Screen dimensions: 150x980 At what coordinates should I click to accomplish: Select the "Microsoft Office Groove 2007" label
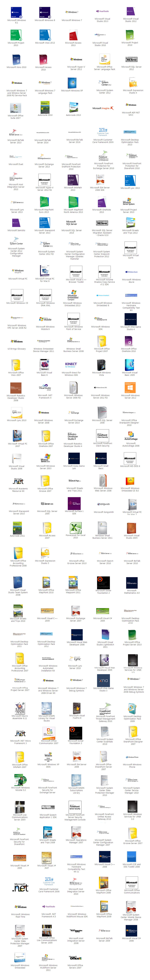(45, 490)
